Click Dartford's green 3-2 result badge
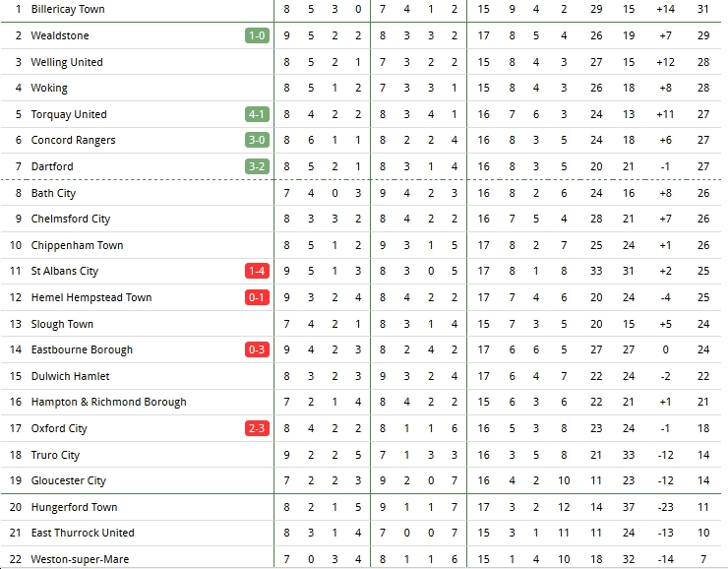 257,166
